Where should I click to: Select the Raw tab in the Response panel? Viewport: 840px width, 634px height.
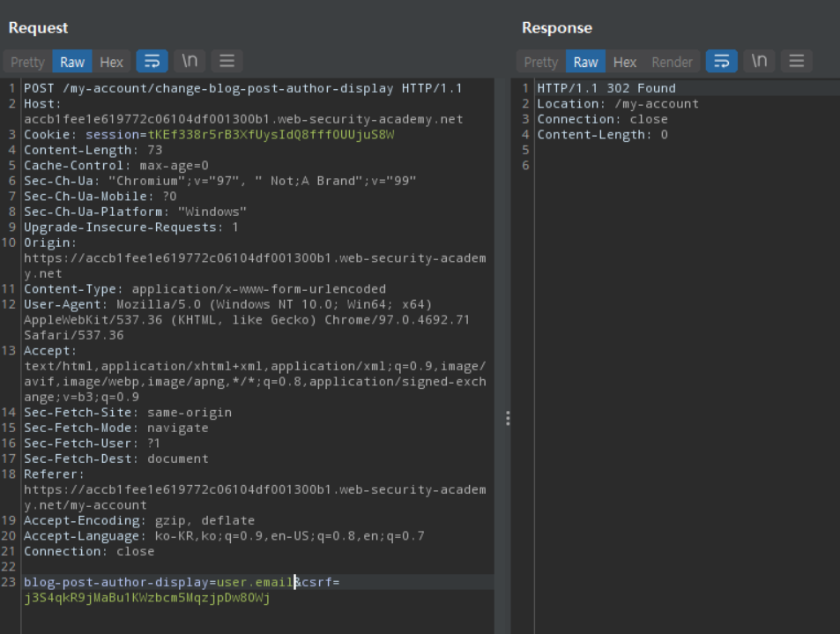click(585, 62)
